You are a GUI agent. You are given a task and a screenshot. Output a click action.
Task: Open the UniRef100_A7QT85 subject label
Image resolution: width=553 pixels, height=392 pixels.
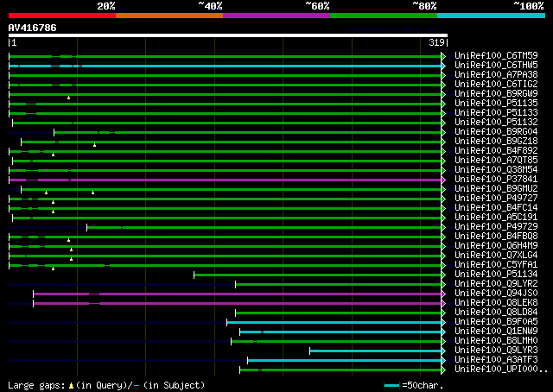496,161
